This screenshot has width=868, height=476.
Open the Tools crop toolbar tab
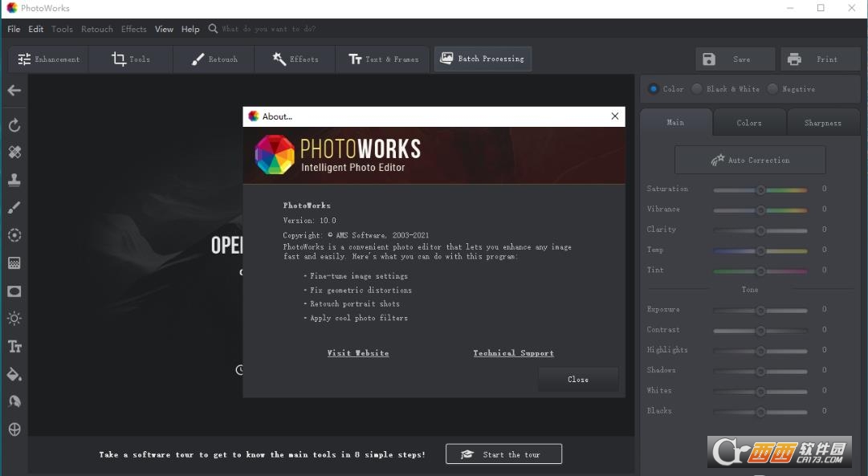131,59
